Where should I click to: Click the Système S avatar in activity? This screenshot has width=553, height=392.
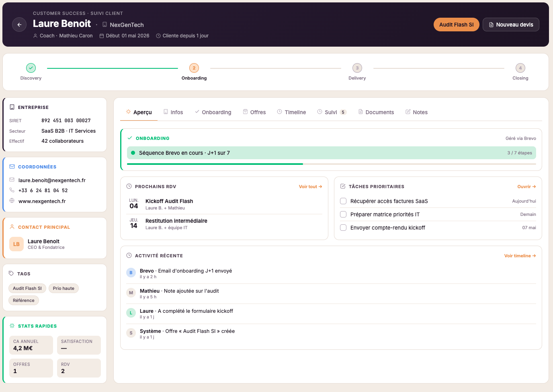(131, 333)
